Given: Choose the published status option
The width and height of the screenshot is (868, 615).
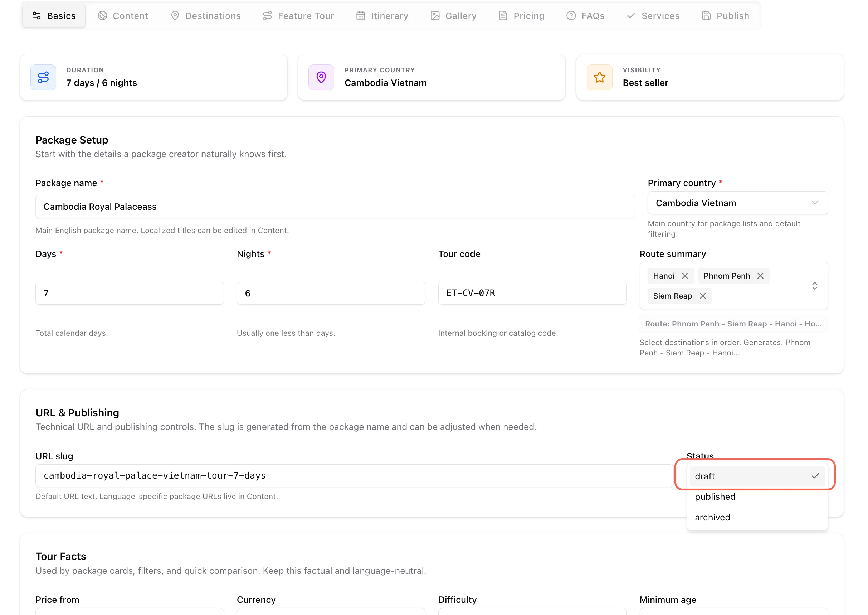Looking at the screenshot, I should [x=757, y=497].
